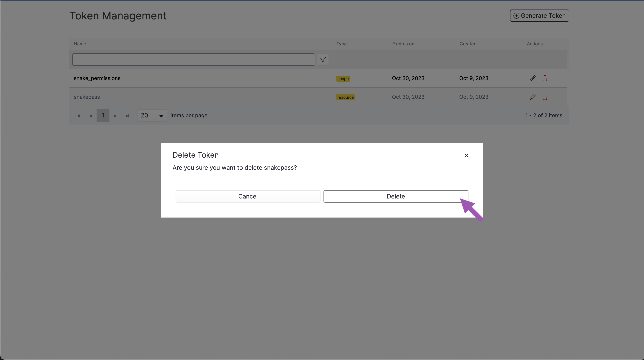The height and width of the screenshot is (360, 644).
Task: Edit snake_permissions token pencil icon
Action: coord(532,78)
